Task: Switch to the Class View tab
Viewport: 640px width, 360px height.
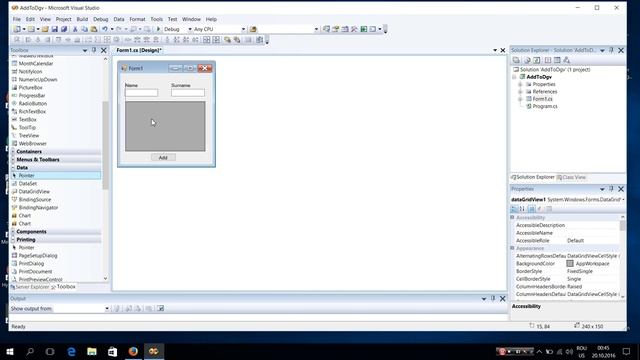Action: coord(571,178)
